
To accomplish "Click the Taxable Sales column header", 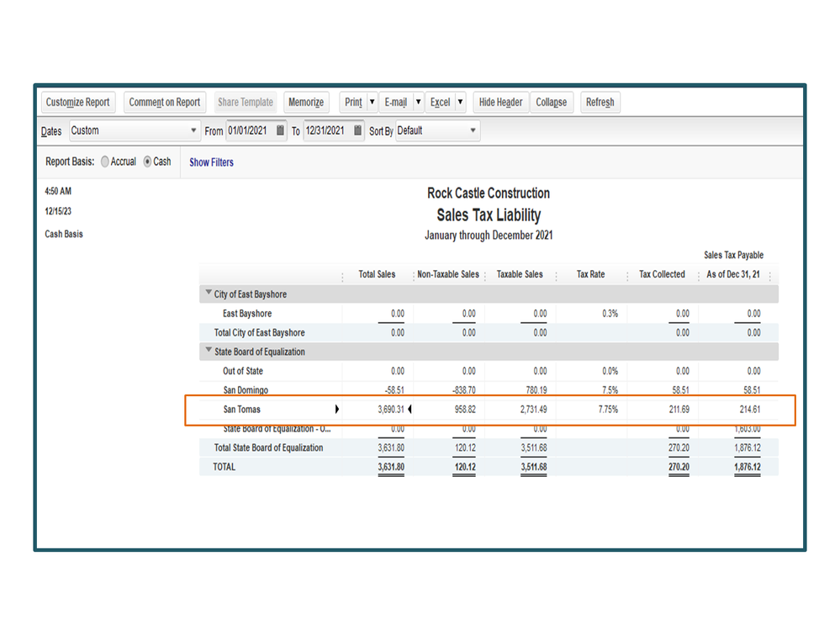I will point(520,274).
